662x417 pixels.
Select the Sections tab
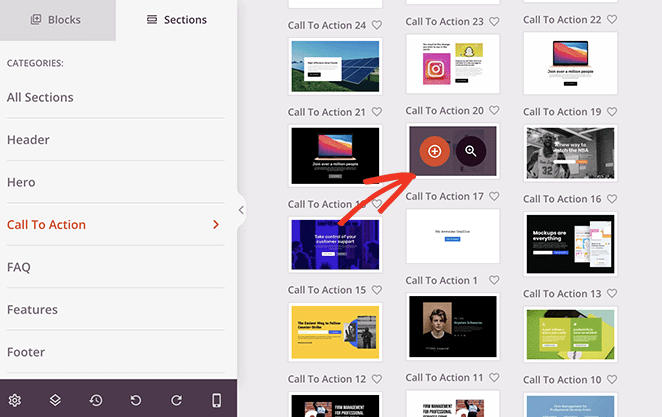coord(176,20)
